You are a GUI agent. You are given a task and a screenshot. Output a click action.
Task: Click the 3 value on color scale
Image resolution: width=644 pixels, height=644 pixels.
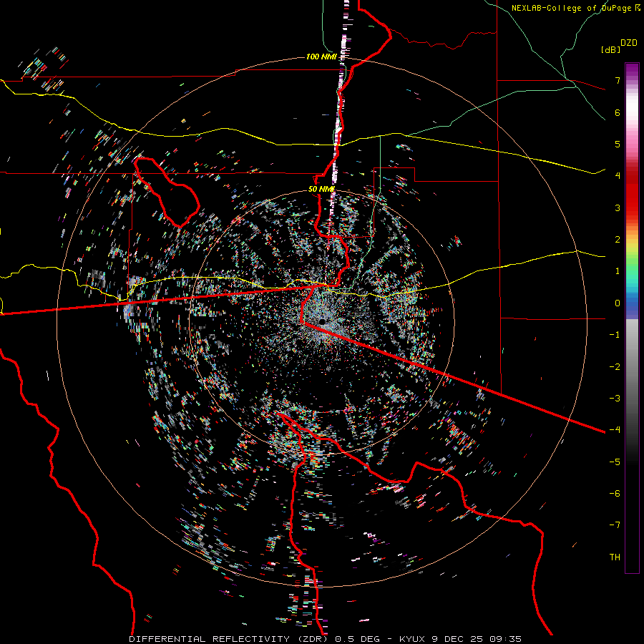coord(618,208)
